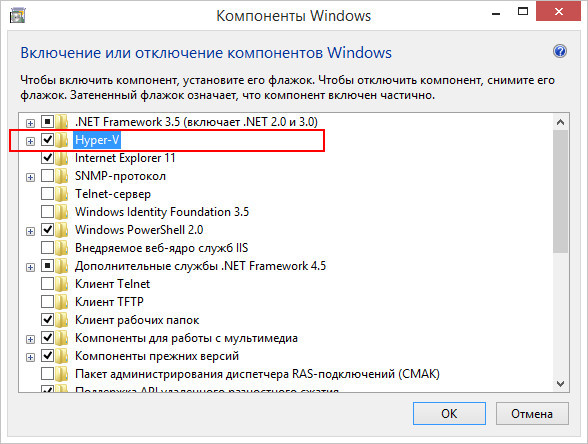Click the Отмена button
The height and width of the screenshot is (444, 588).
pyautogui.click(x=532, y=414)
